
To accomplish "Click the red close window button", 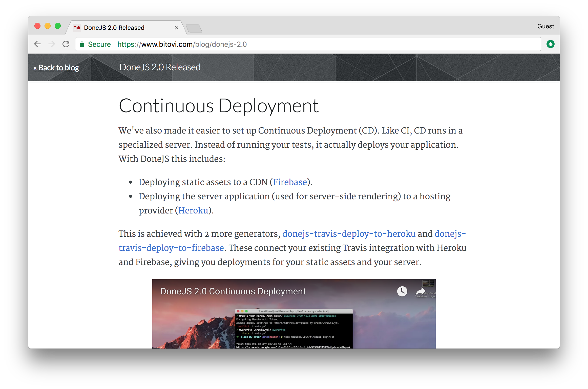I will (37, 26).
